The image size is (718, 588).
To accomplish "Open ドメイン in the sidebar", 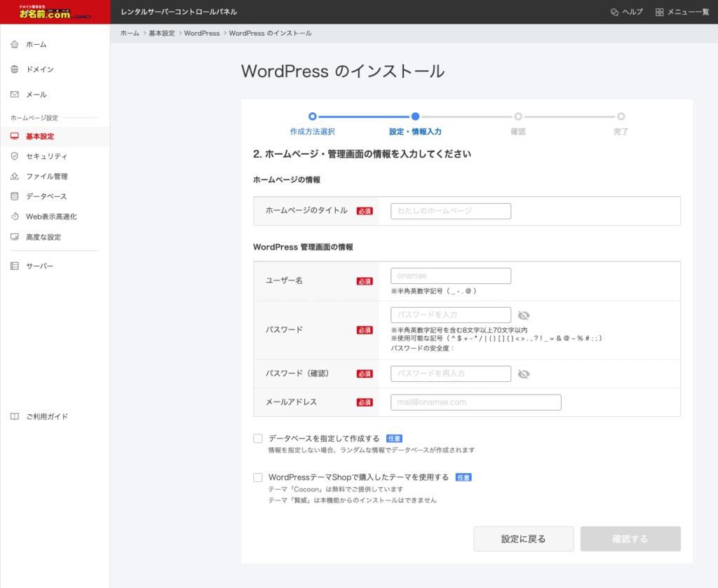I will 40,69.
